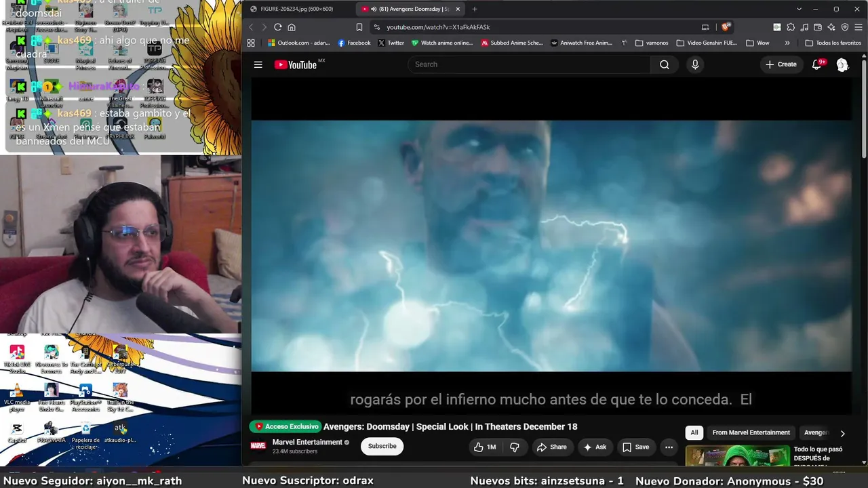Open the Wow bookmarks folder

pos(757,43)
